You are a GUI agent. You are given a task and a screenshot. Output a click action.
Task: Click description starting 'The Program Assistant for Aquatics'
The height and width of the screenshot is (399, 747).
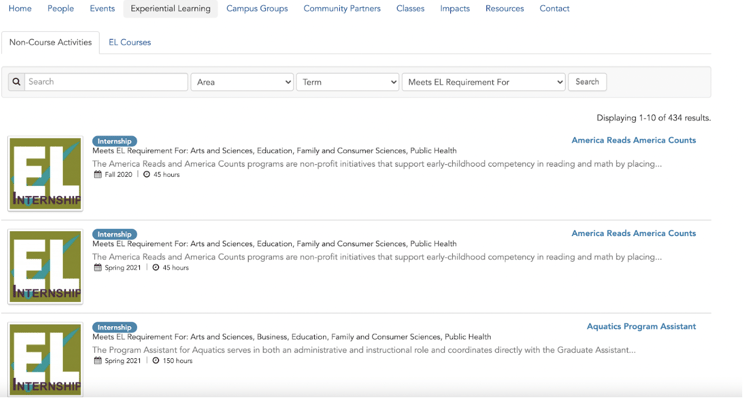point(364,350)
